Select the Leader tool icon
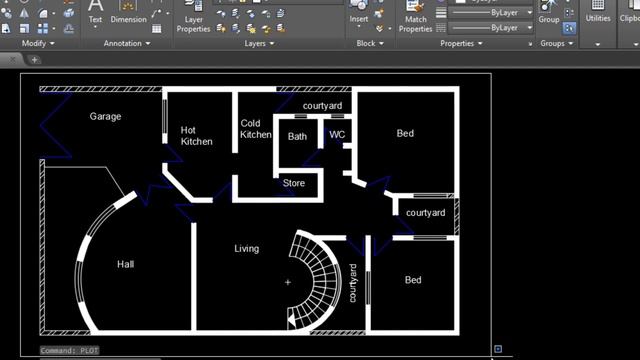 tap(156, 13)
